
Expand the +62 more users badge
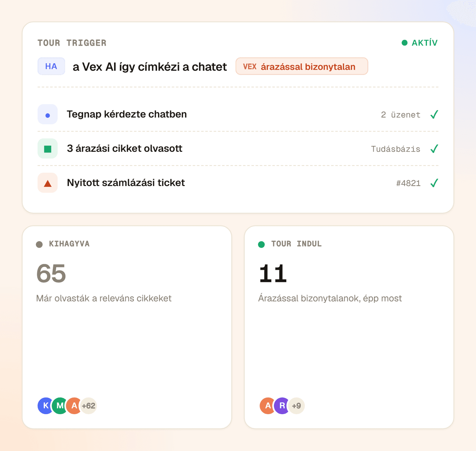[x=89, y=406]
